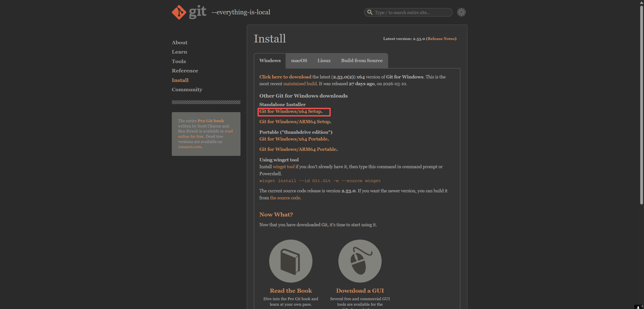Click the mouse illustration for GUI downloads

pyautogui.click(x=360, y=261)
